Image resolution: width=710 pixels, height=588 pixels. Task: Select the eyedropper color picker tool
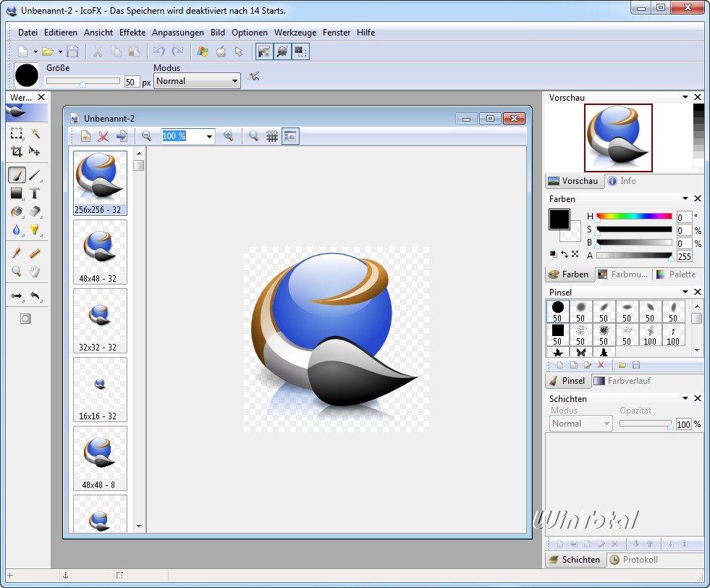point(17,253)
